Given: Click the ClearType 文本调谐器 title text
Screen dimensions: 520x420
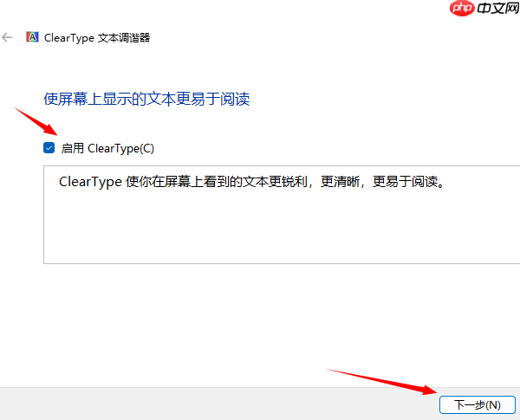Looking at the screenshot, I should (97, 38).
